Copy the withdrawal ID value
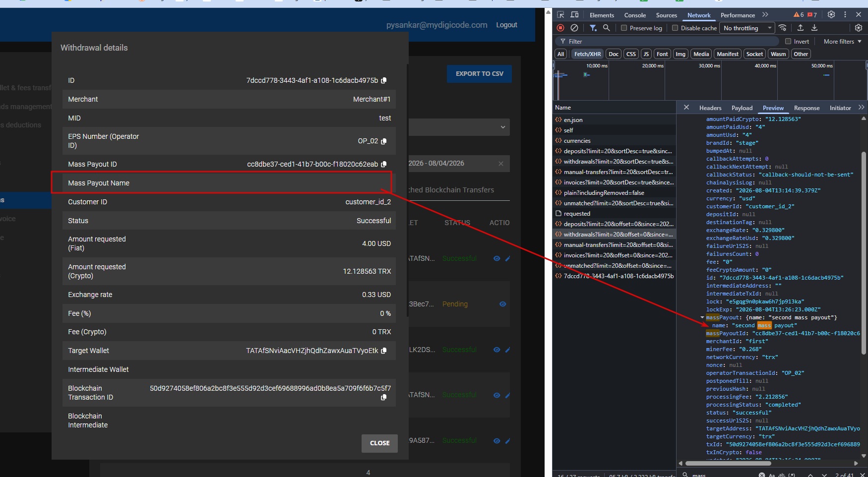 pos(384,80)
